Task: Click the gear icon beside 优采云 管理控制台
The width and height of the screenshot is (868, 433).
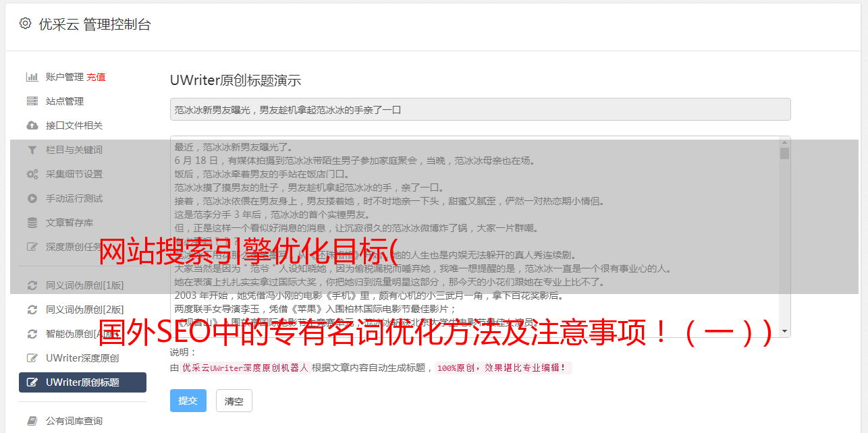Action: click(25, 24)
